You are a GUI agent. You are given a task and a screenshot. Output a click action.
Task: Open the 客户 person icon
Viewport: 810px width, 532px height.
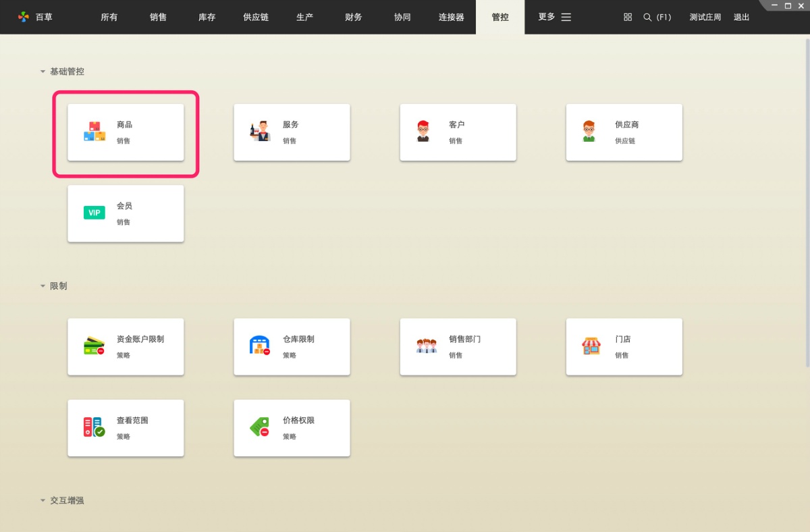coord(423,132)
